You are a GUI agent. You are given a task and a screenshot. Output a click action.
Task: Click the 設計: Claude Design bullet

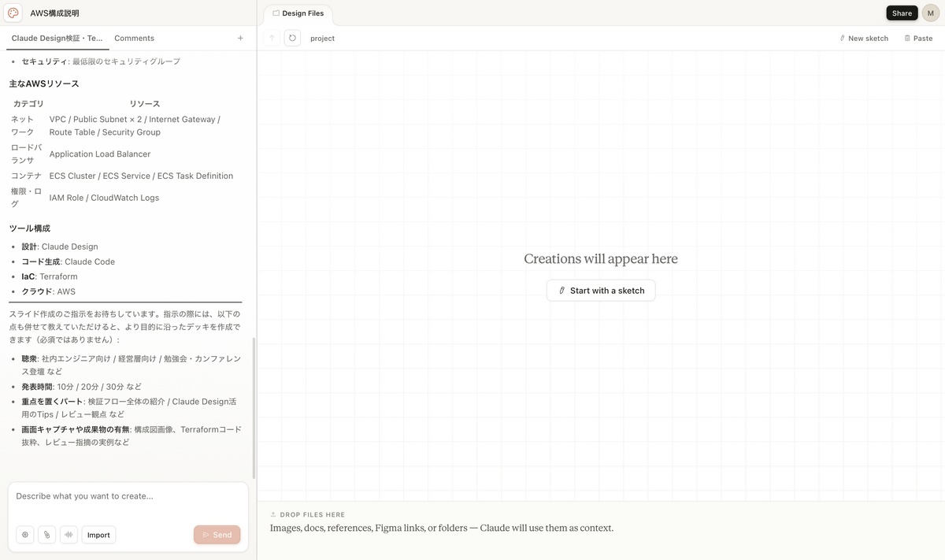(60, 247)
